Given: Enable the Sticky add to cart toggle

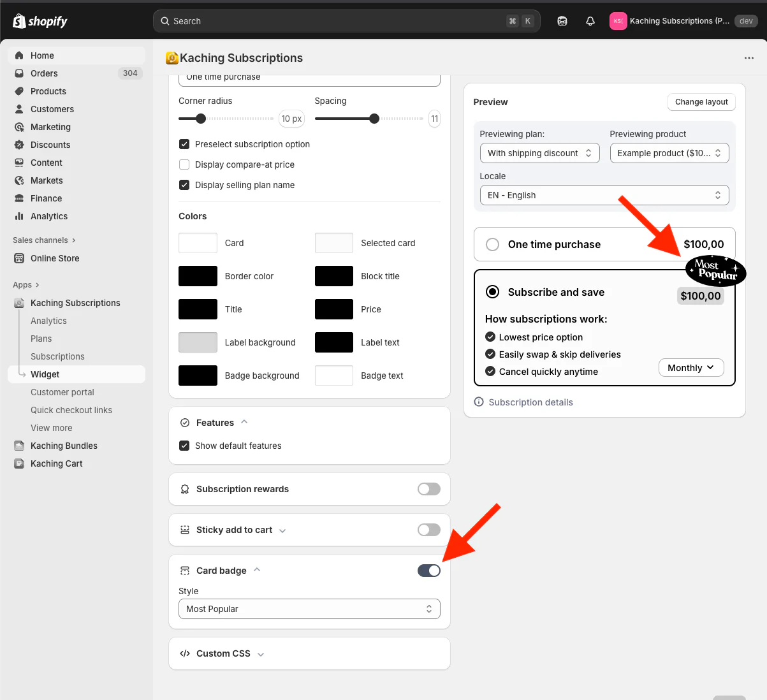Looking at the screenshot, I should click(429, 530).
